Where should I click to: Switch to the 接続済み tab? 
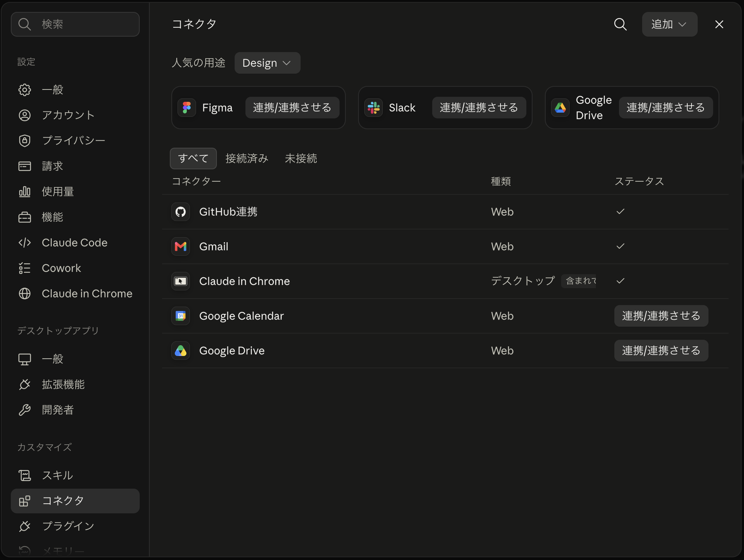[x=247, y=159]
